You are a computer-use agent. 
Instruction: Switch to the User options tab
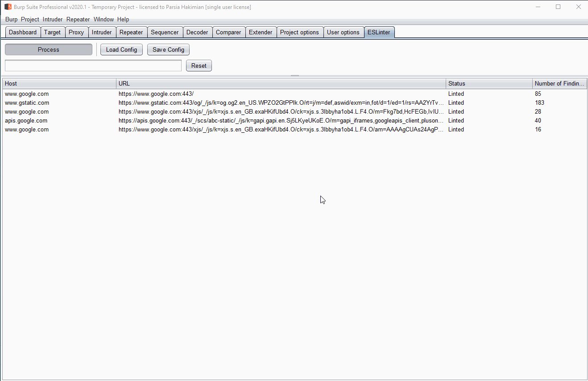tap(343, 32)
